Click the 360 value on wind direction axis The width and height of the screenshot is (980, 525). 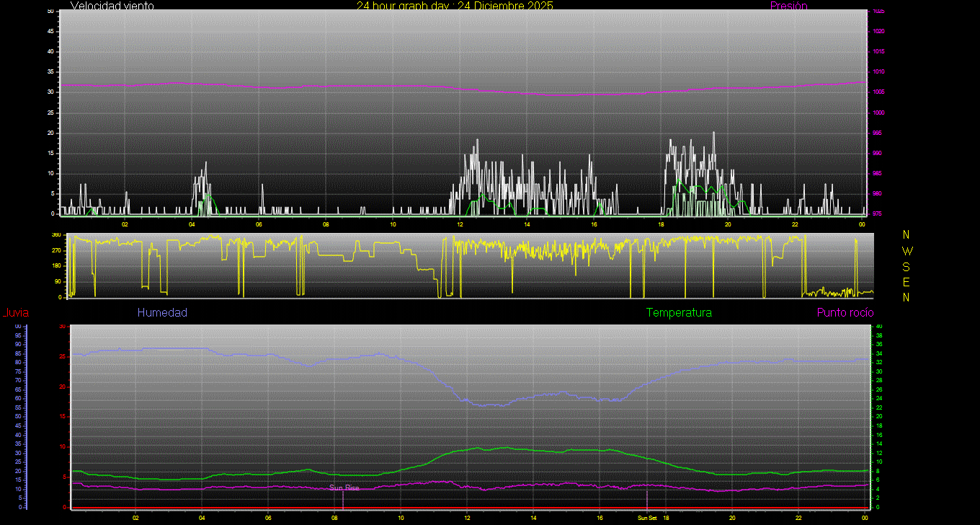pyautogui.click(x=56, y=235)
